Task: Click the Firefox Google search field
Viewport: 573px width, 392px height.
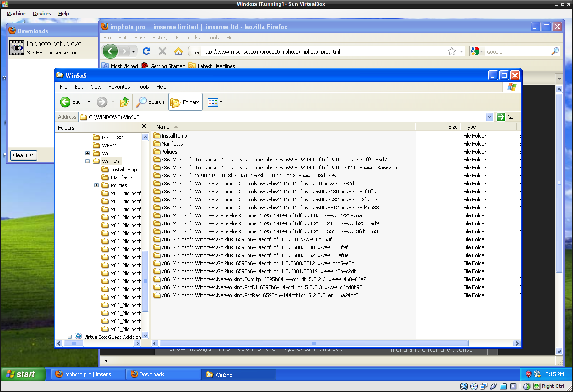Action: click(518, 52)
